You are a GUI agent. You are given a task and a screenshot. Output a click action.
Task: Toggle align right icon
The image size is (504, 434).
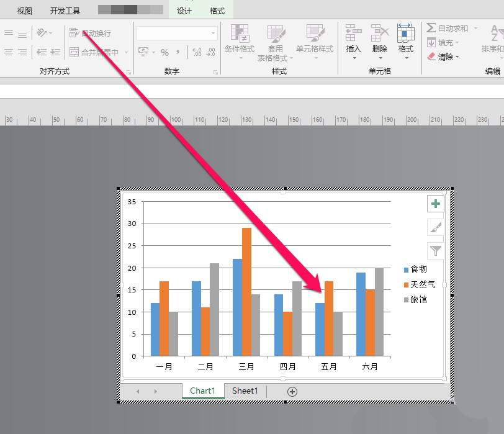tap(22, 52)
